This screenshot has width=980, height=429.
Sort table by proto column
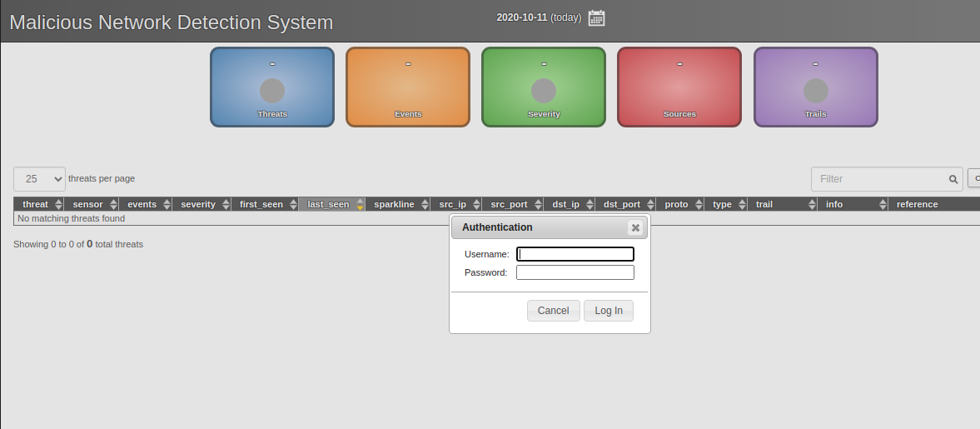coord(680,204)
